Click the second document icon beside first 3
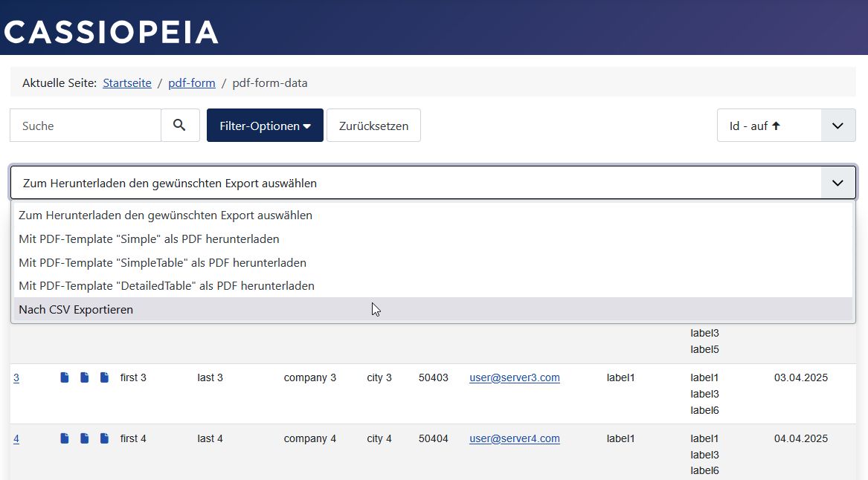868x480 pixels. pos(84,377)
